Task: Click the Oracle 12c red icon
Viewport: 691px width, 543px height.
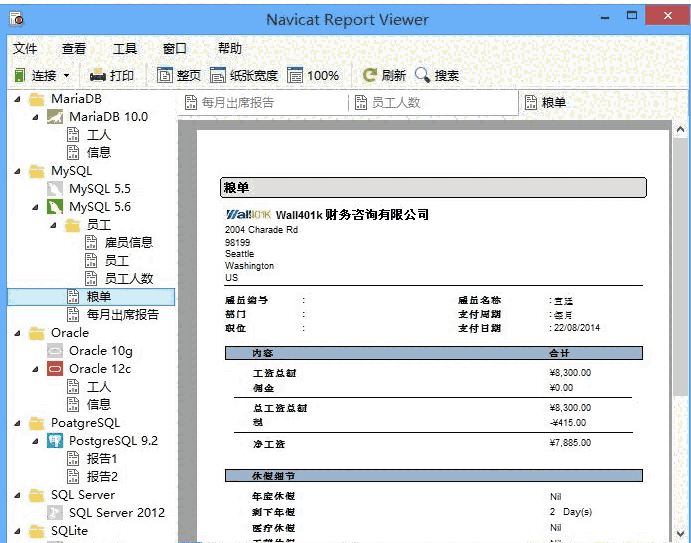Action: [x=55, y=369]
